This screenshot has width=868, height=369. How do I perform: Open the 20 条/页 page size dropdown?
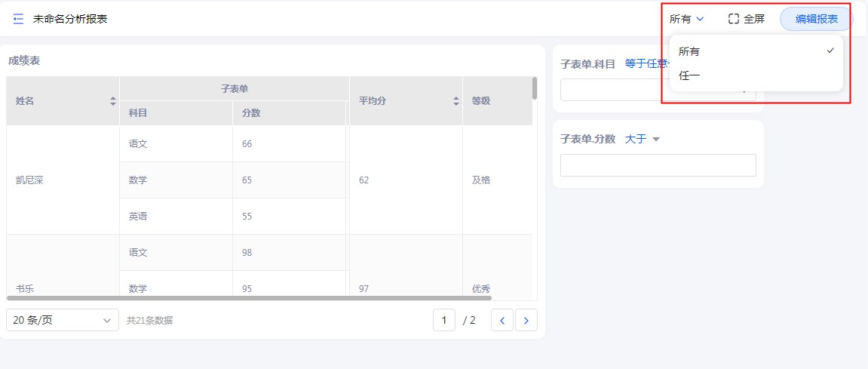[x=63, y=320]
